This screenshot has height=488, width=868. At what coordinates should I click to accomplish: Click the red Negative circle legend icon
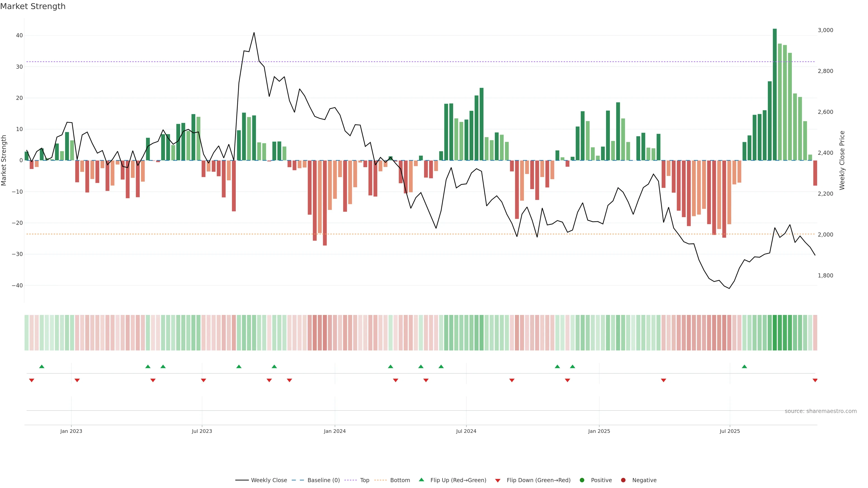(x=623, y=480)
